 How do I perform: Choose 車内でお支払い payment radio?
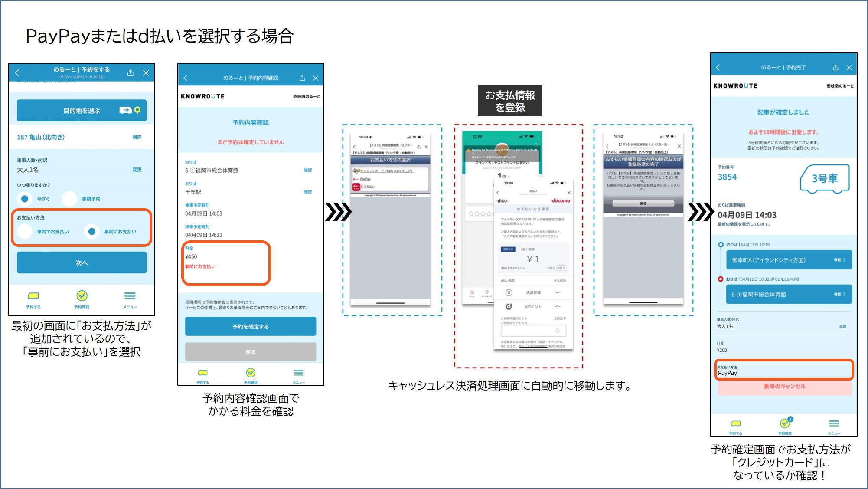pos(25,232)
